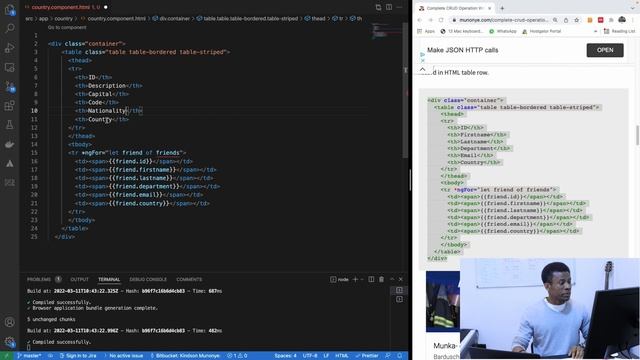Viewport: 640px width, 360px height.
Task: Select country.component.html editor tab
Action: point(66,7)
